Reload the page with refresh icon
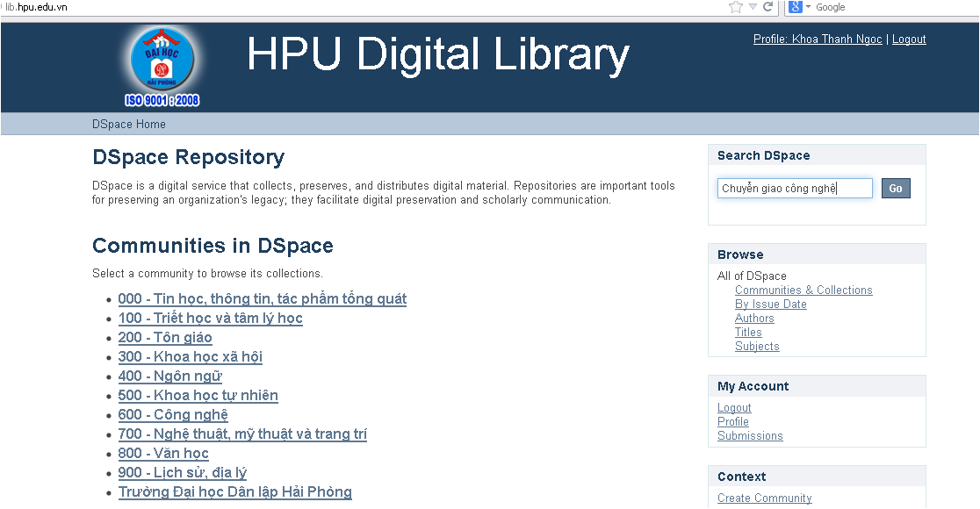This screenshot has width=980, height=509. 767,7
